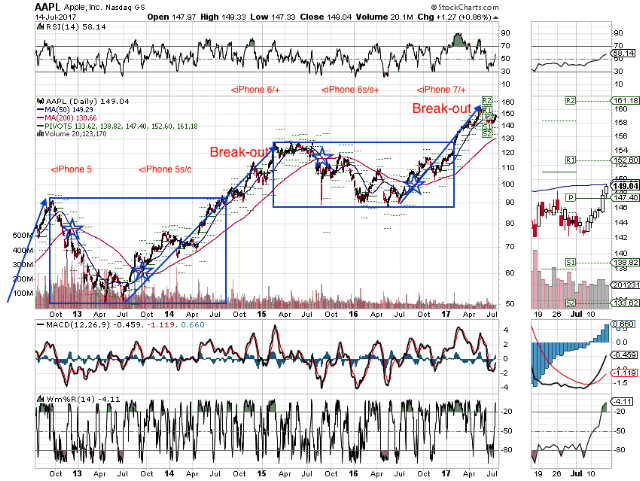Open the ©StockCharts.com attribution link
The image size is (640, 481).
464,7
